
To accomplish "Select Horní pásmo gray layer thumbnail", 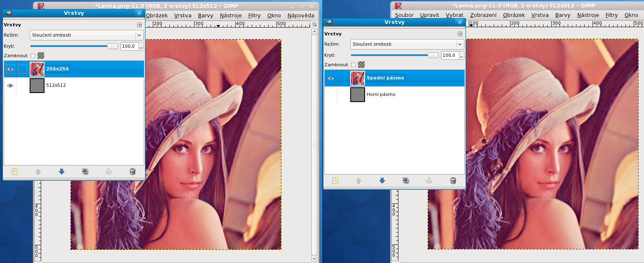I will click(358, 95).
